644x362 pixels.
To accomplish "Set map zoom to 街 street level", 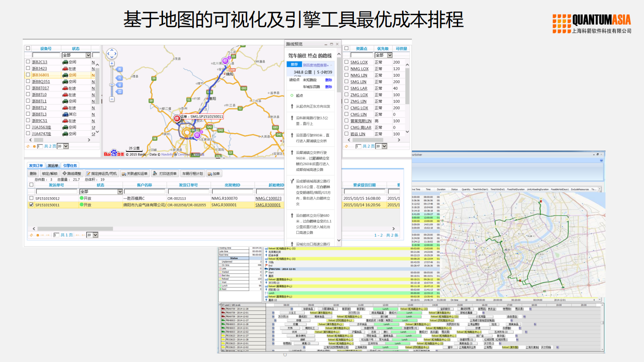I will point(120,69).
